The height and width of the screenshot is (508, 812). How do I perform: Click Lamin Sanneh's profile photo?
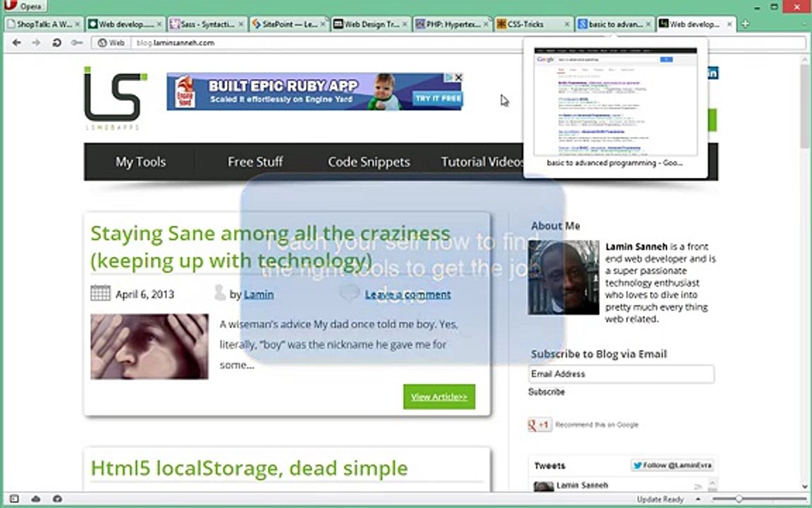click(563, 277)
